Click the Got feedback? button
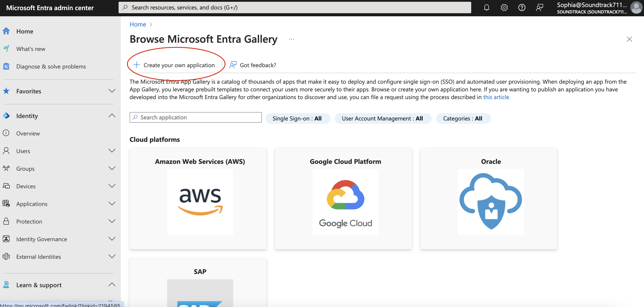This screenshot has height=307, width=644. [253, 65]
